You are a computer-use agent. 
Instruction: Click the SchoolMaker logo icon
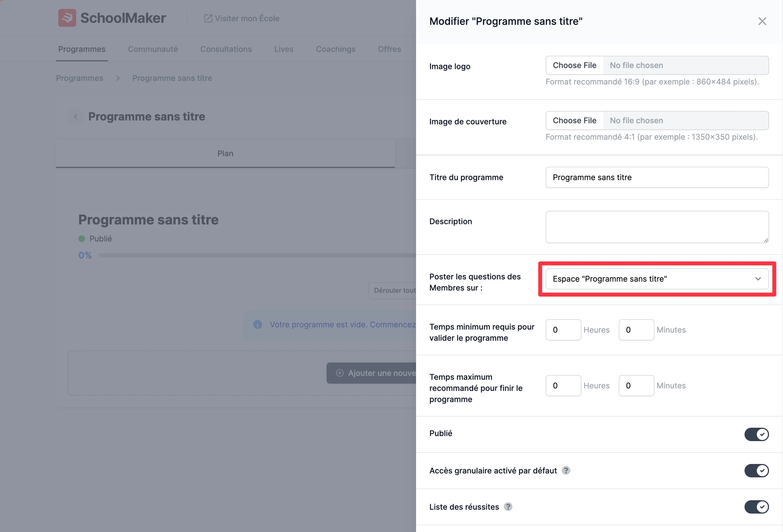click(67, 18)
